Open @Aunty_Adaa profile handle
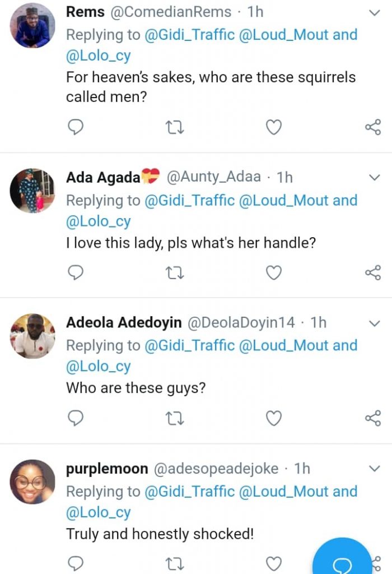This screenshot has width=392, height=574. 213,177
